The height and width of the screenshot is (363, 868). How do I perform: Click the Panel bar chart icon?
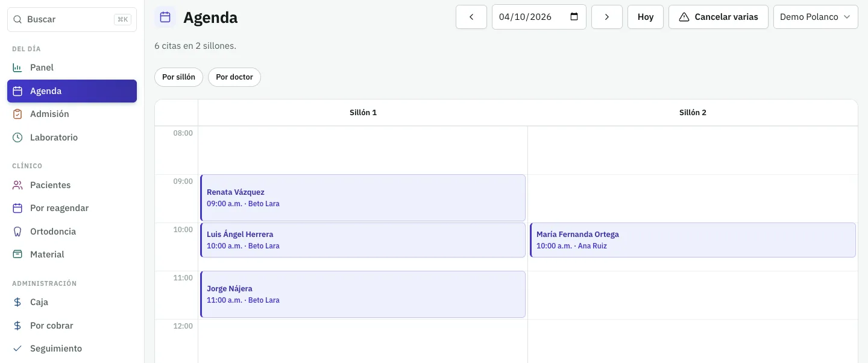[17, 68]
